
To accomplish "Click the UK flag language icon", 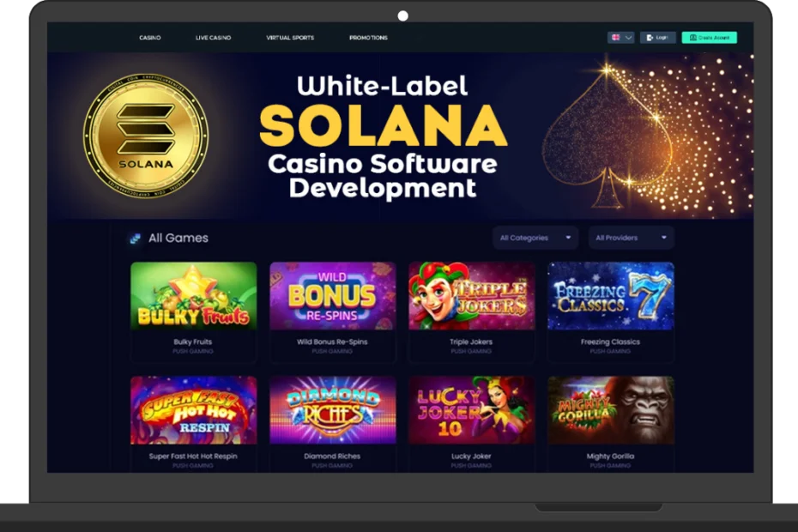I will [616, 38].
